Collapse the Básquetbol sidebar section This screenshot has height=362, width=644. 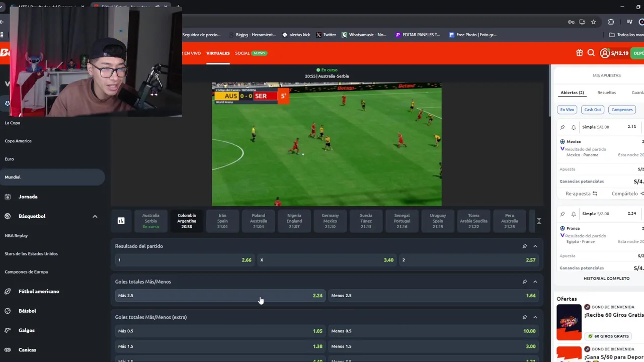tap(95, 216)
